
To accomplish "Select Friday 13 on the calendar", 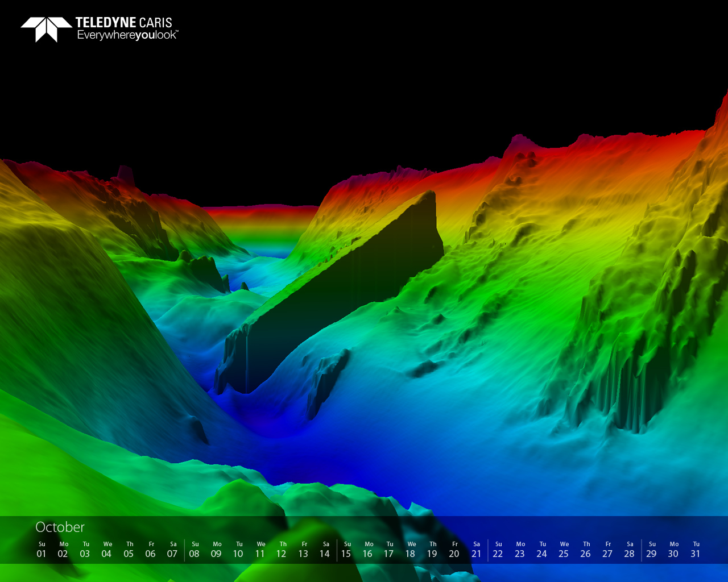I will pyautogui.click(x=304, y=550).
